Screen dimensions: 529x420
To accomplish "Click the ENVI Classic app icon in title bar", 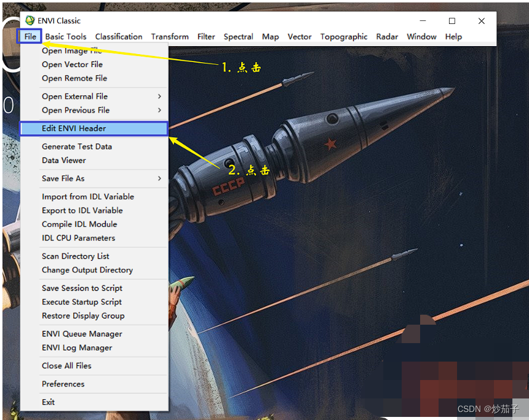I will coord(30,20).
